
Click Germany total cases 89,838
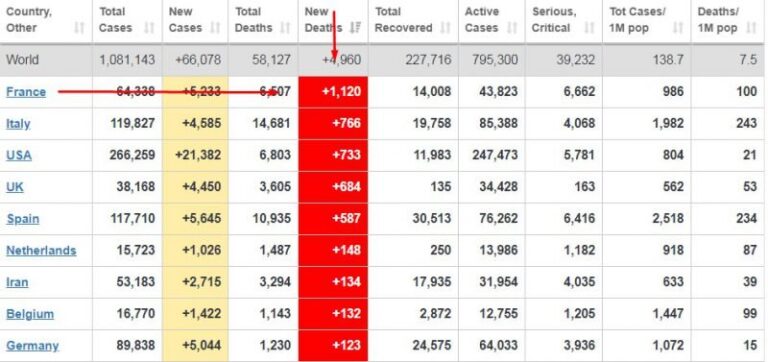coord(136,346)
